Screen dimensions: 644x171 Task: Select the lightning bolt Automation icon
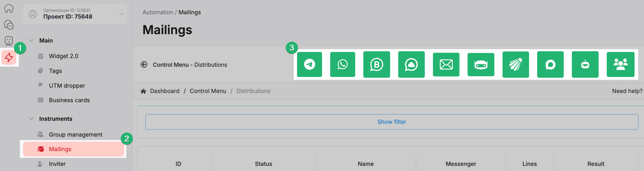pyautogui.click(x=9, y=58)
